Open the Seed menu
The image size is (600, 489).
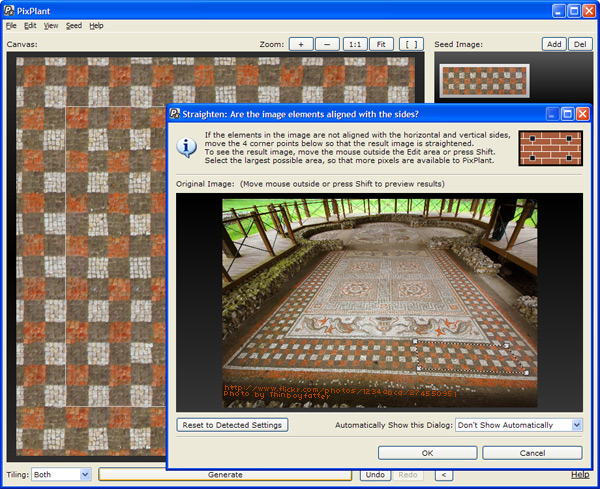coord(74,26)
